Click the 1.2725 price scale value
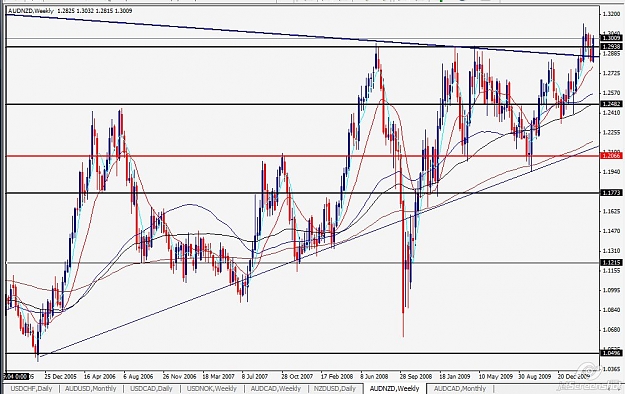Viewport: 625px width, 394px height. [611, 73]
